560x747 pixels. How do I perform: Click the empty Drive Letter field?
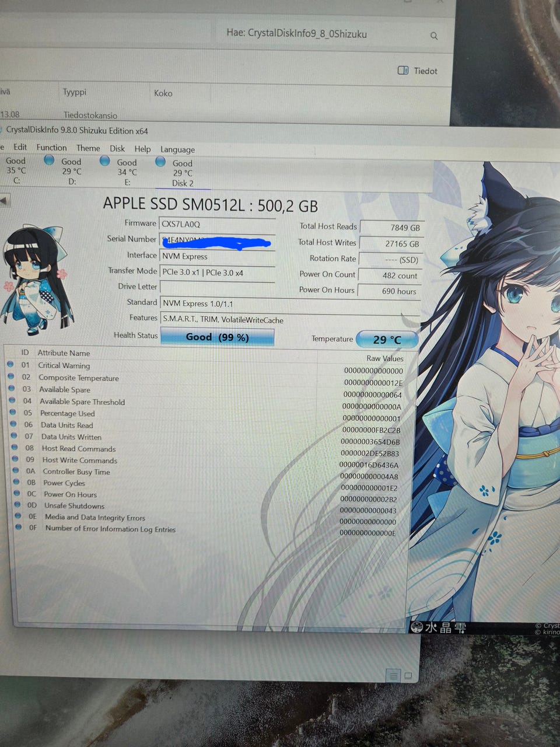[217, 287]
